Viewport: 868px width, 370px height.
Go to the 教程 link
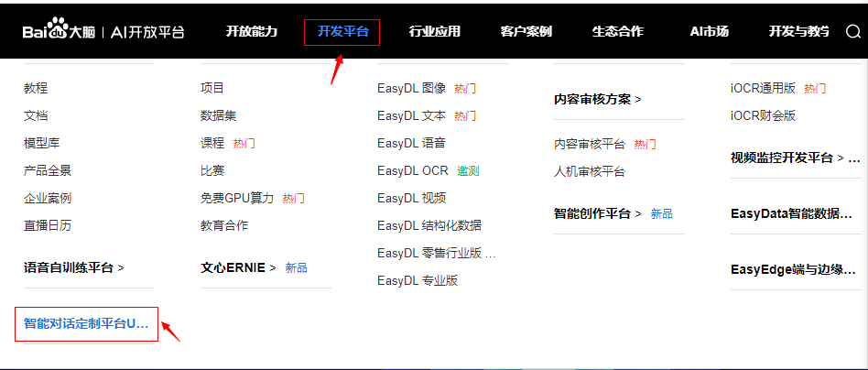pos(36,88)
